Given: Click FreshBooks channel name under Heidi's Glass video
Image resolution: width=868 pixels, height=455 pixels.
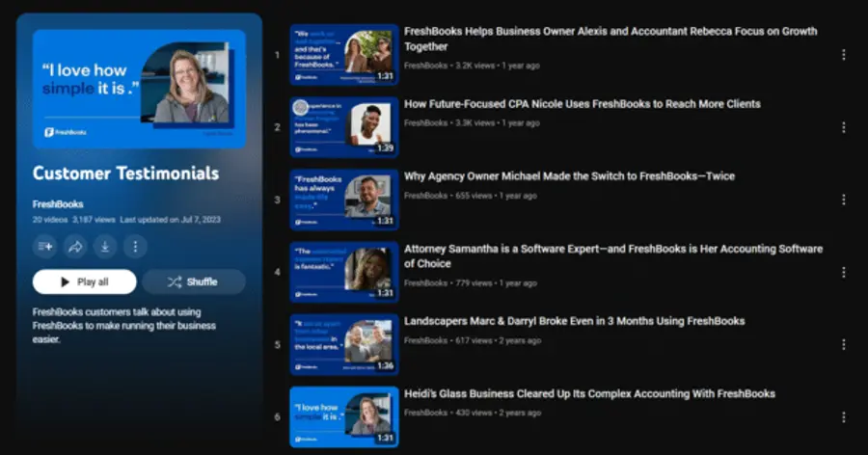Looking at the screenshot, I should [x=425, y=413].
